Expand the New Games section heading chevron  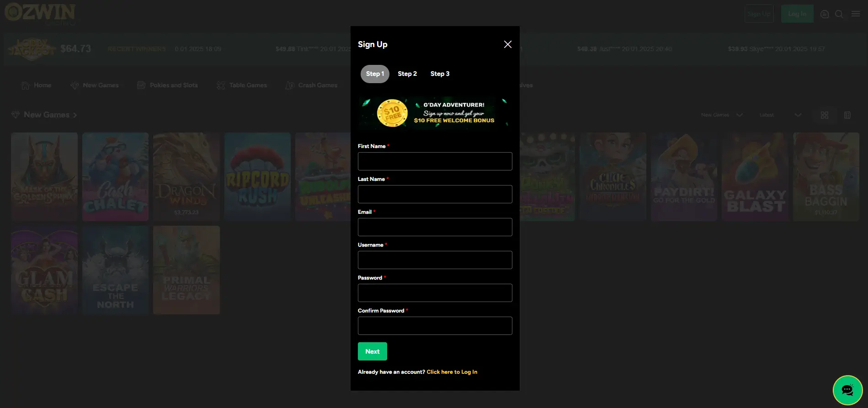click(x=75, y=115)
